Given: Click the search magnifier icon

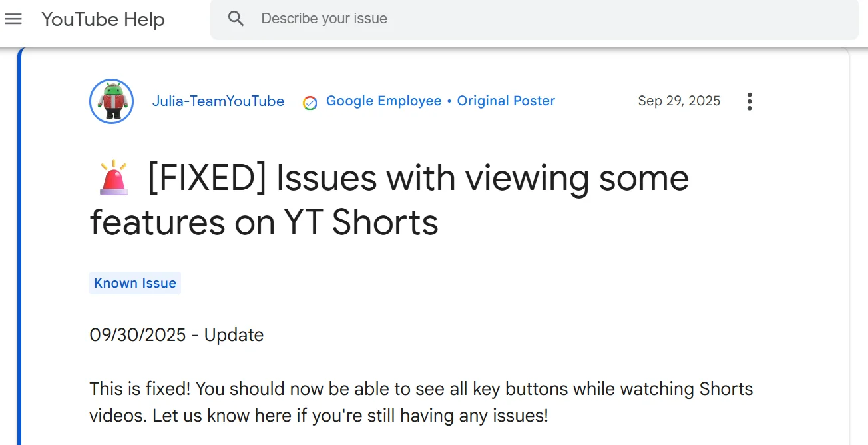Looking at the screenshot, I should coord(236,19).
